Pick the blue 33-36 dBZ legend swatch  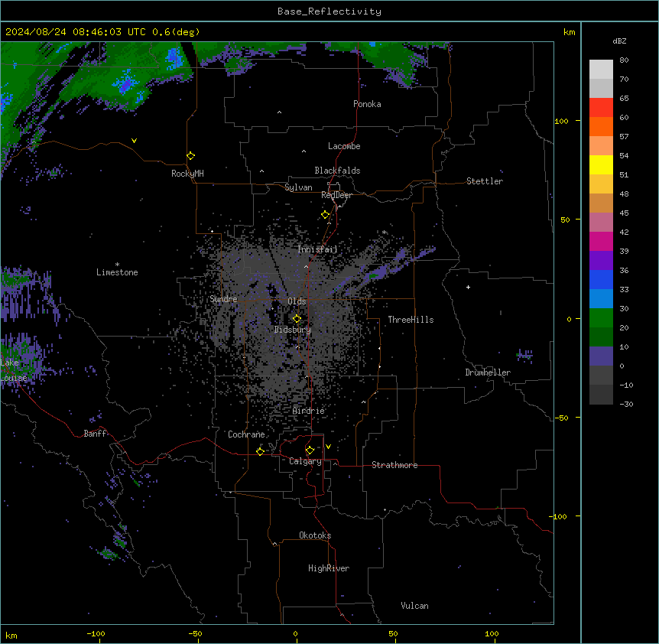(x=601, y=279)
